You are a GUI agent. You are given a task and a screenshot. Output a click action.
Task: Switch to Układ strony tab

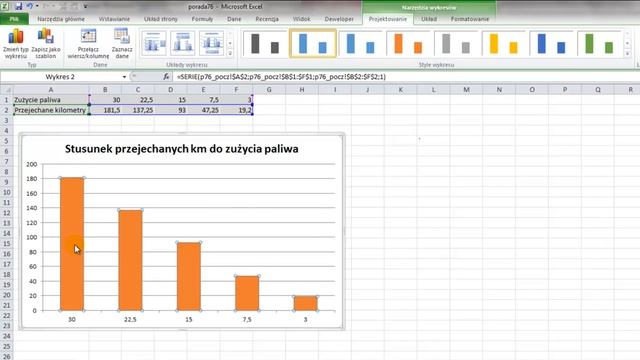click(161, 19)
